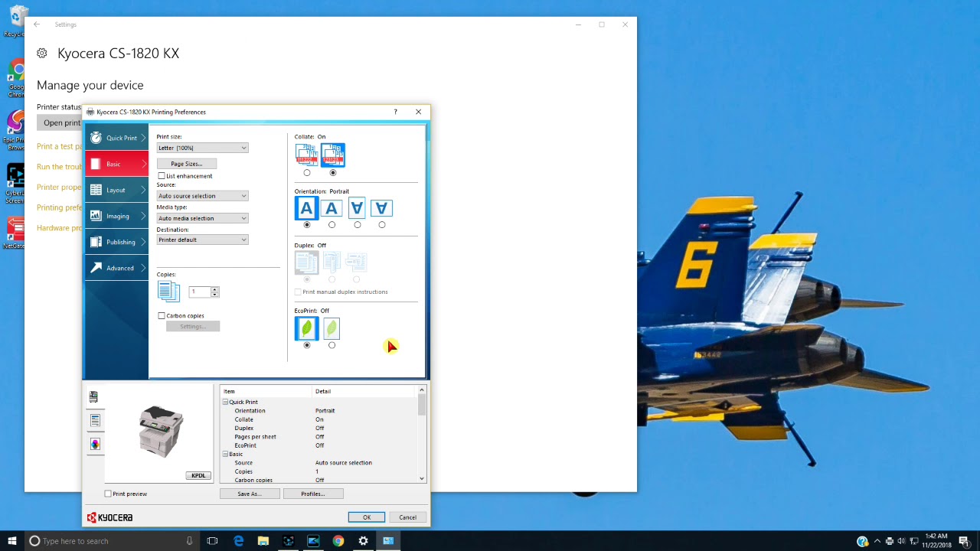The height and width of the screenshot is (551, 980).
Task: Select radio button under Collate on
Action: point(332,173)
